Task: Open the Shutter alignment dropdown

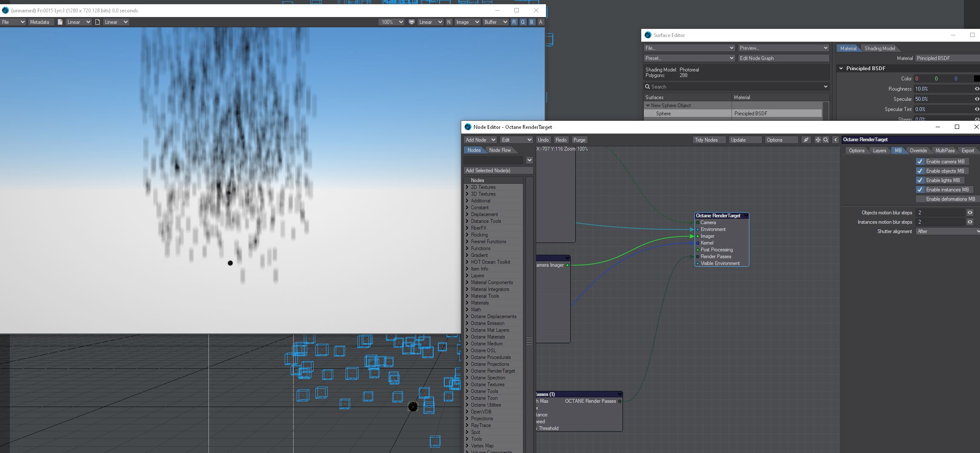Action: pyautogui.click(x=948, y=231)
